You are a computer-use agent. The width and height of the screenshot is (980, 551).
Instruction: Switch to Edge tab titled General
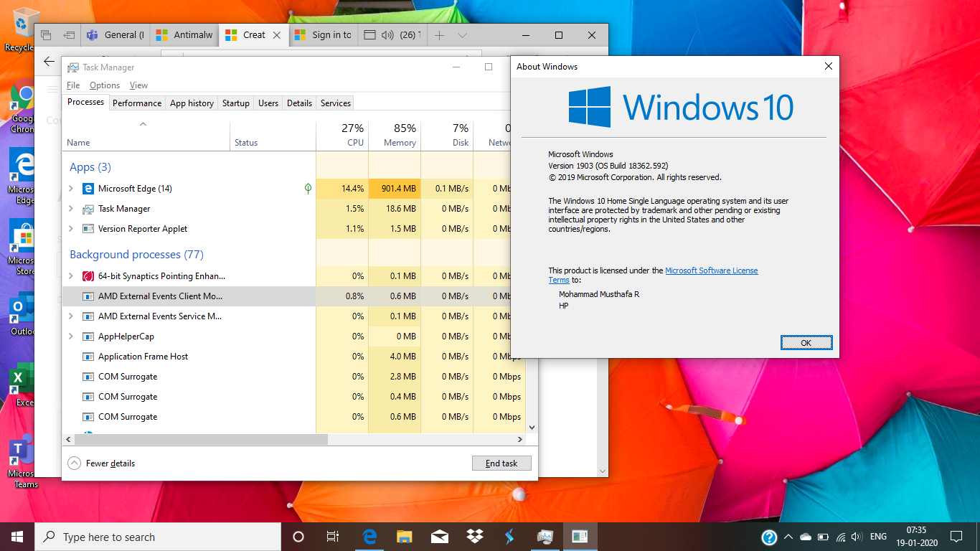pyautogui.click(x=116, y=34)
